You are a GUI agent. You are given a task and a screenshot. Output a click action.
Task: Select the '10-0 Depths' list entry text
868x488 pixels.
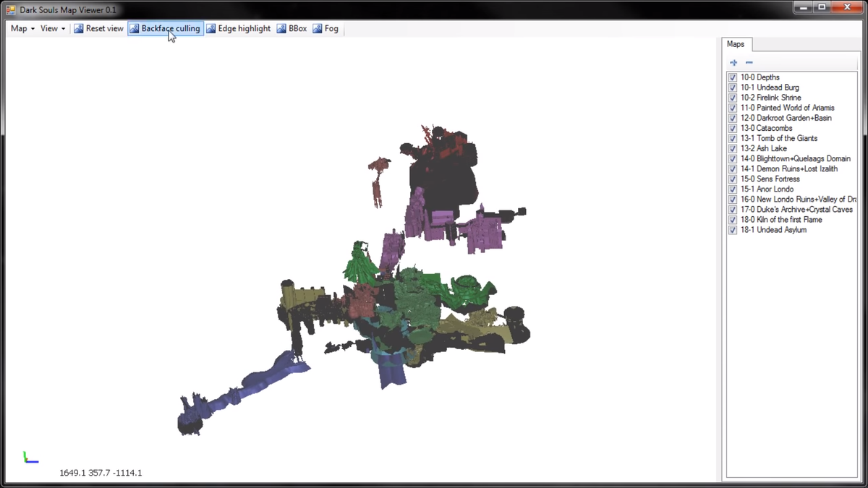coord(760,77)
